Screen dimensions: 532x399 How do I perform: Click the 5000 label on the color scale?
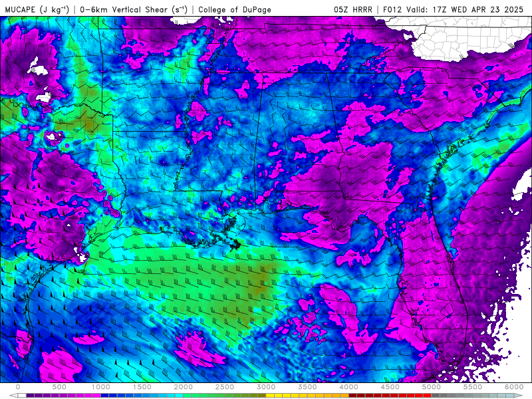(431, 387)
